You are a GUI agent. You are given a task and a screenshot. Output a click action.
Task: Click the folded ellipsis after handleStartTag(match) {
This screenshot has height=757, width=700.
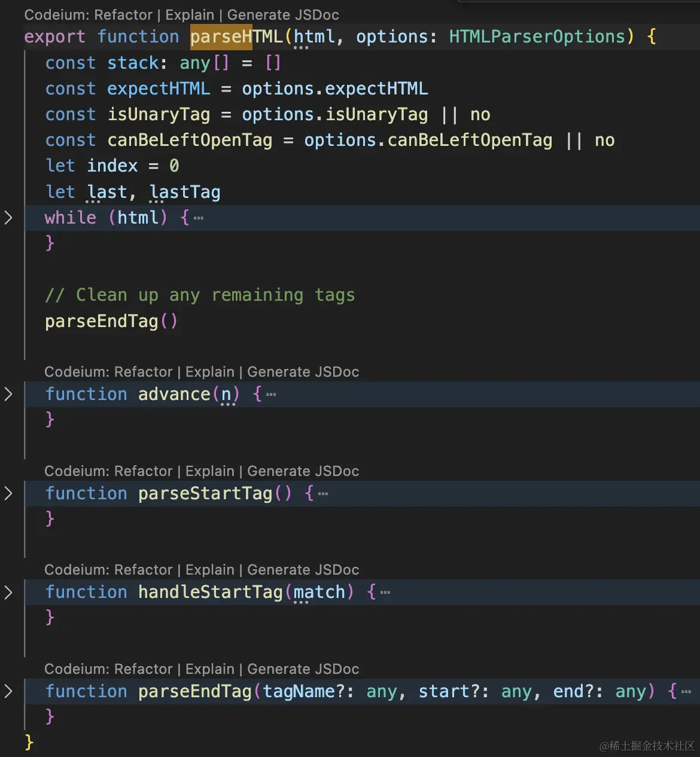[x=385, y=593]
